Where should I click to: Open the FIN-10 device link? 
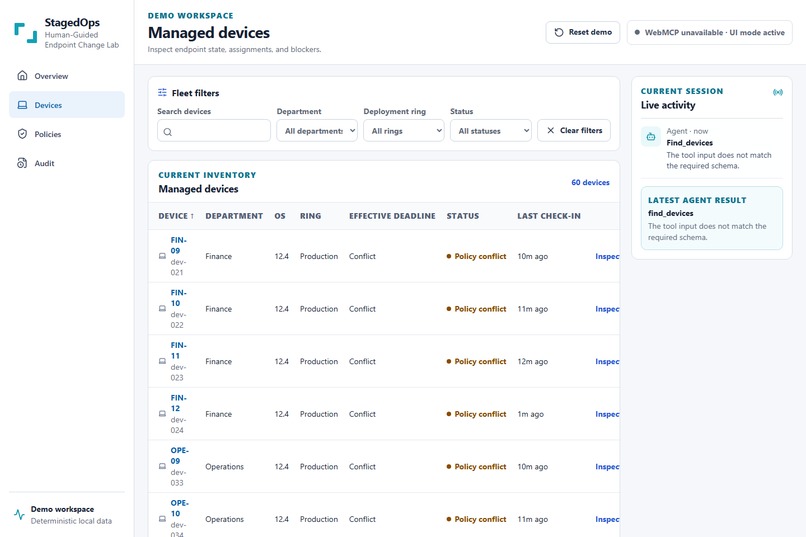(x=178, y=298)
